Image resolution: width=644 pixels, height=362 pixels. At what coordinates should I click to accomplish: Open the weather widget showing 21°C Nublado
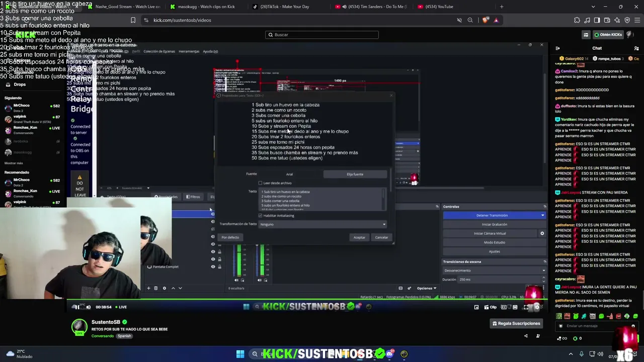coord(18,354)
